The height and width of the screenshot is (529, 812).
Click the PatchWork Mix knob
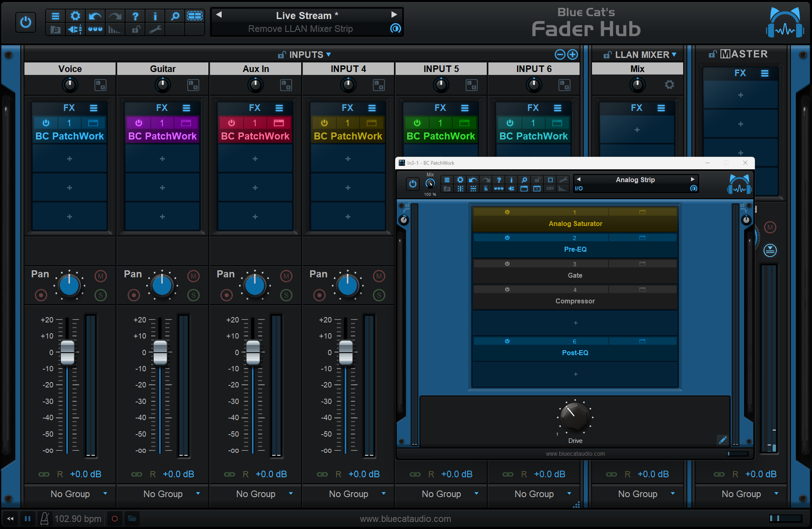[x=430, y=183]
